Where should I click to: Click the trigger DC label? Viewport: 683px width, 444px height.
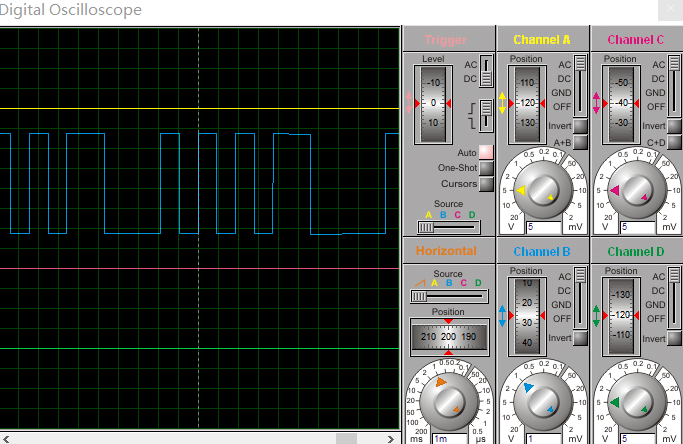coord(470,79)
